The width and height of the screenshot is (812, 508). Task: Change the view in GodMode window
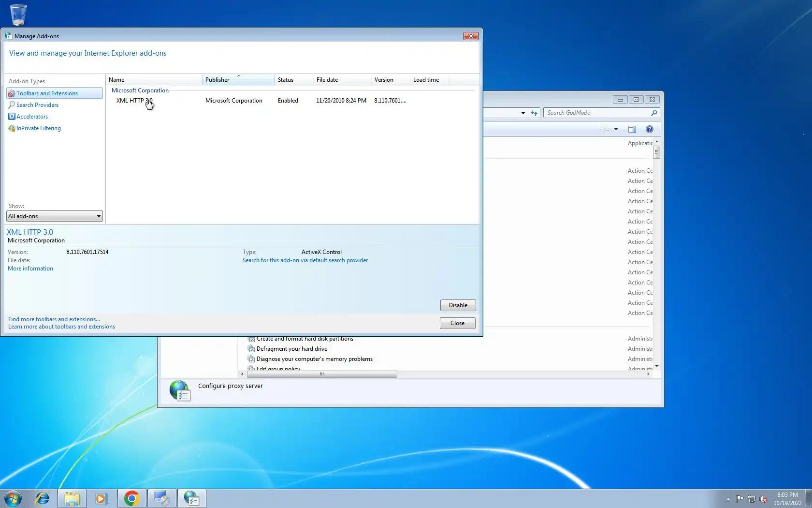coord(606,129)
